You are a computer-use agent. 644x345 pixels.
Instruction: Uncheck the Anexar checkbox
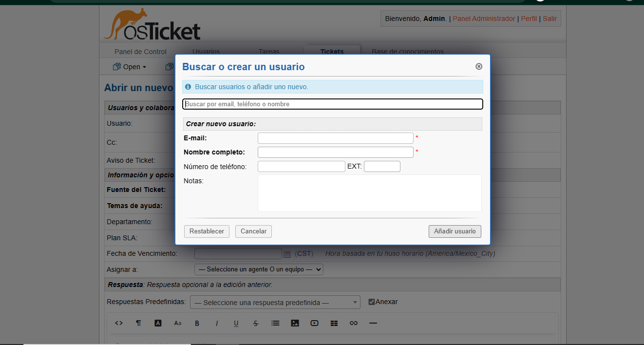(372, 302)
